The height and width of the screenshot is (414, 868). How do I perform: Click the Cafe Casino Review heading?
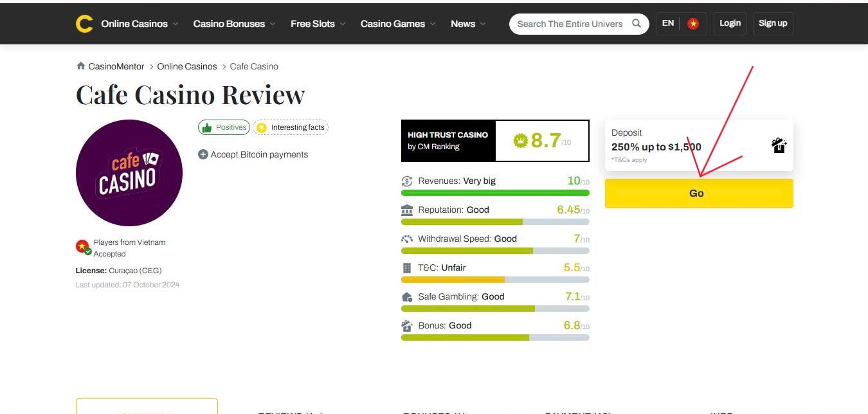[190, 95]
